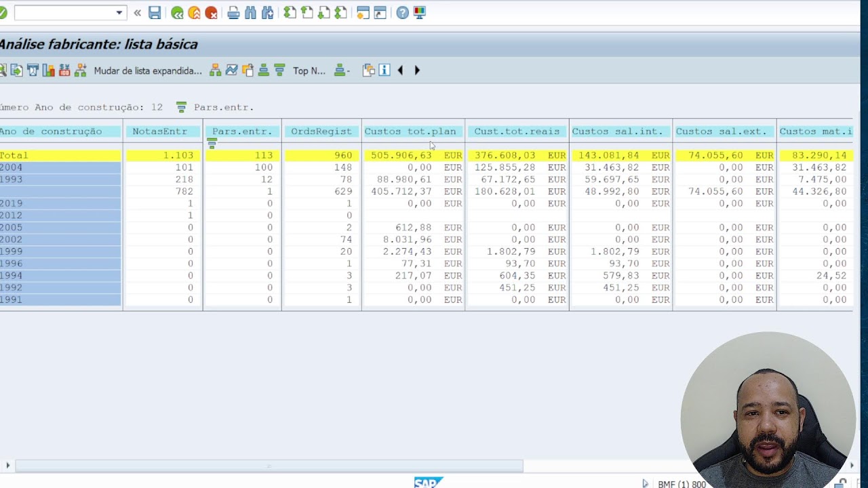868x488 pixels.
Task: Select the 2005 year row
Action: [x=60, y=228]
